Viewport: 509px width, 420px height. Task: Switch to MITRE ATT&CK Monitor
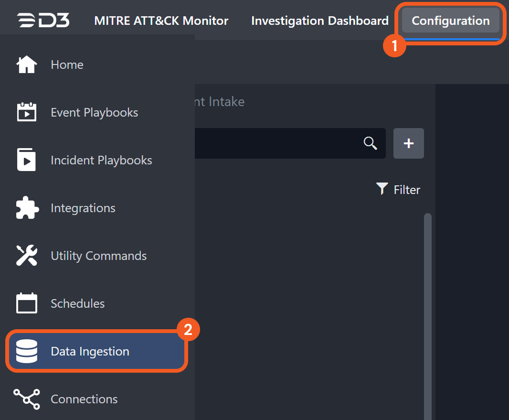pos(161,21)
